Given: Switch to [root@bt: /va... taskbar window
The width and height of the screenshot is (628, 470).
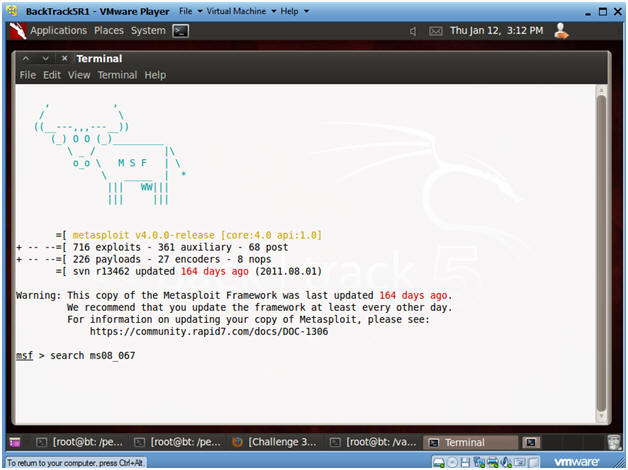Looking at the screenshot, I should click(373, 442).
